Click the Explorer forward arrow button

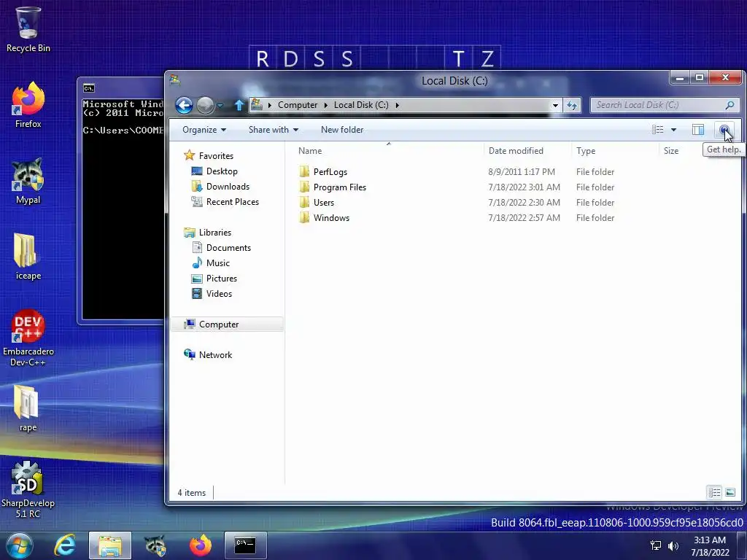[205, 105]
